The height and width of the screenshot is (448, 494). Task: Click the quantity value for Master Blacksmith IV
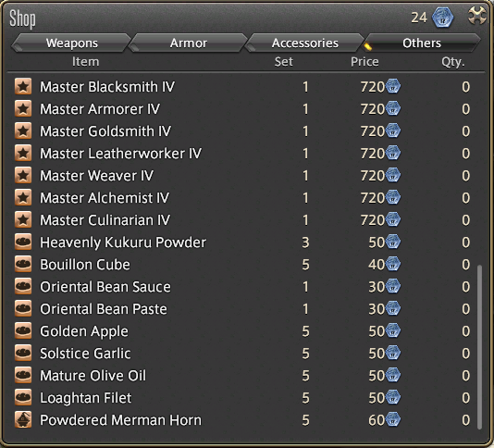(x=466, y=87)
